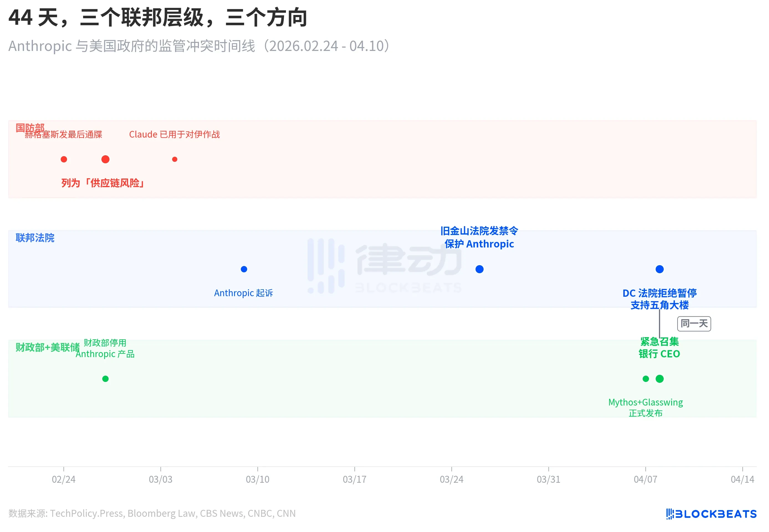Click the blue dot above DC 法院拒绝暂停
Image resolution: width=769 pixels, height=532 pixels.
pos(659,269)
